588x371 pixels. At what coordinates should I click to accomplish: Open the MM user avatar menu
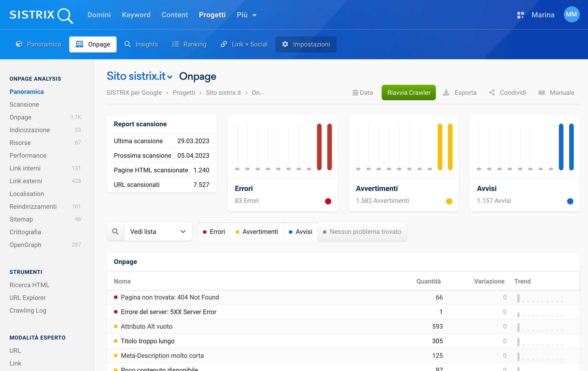click(x=571, y=14)
